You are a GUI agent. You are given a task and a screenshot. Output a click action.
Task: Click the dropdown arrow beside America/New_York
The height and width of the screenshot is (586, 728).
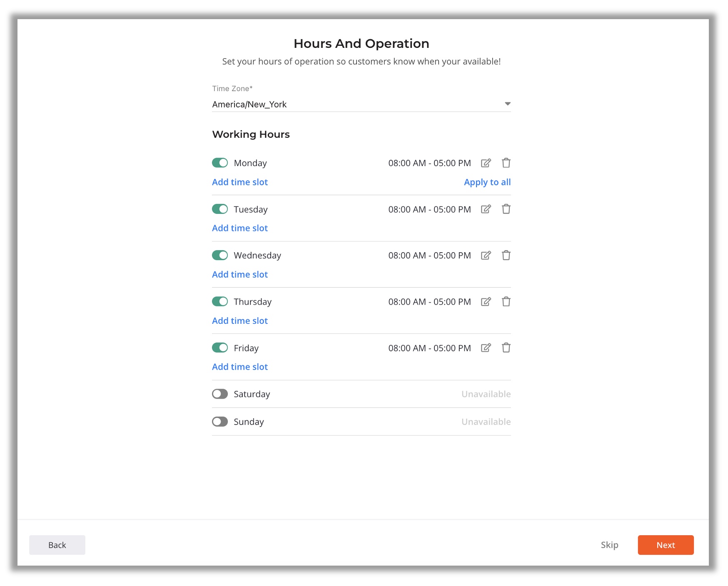pyautogui.click(x=507, y=104)
